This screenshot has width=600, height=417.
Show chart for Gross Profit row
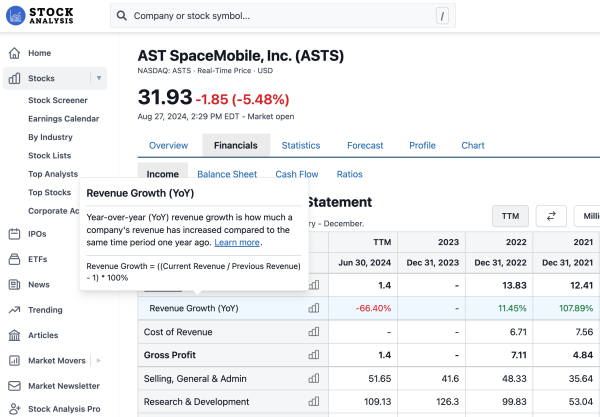(314, 355)
